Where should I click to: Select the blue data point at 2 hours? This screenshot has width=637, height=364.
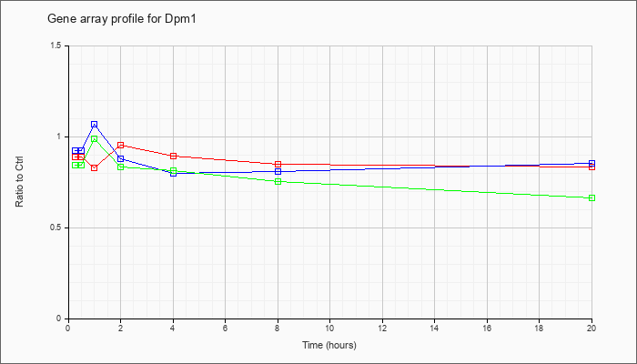[x=121, y=158]
